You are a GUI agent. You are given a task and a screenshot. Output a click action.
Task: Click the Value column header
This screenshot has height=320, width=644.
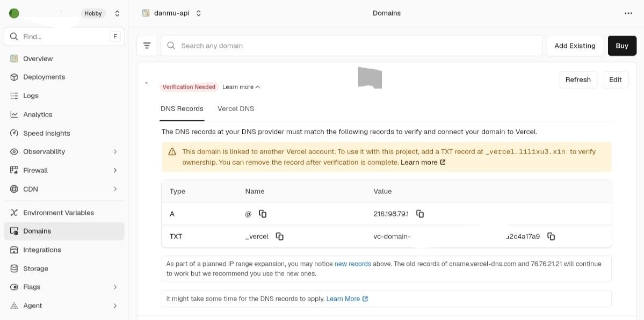pyautogui.click(x=382, y=192)
